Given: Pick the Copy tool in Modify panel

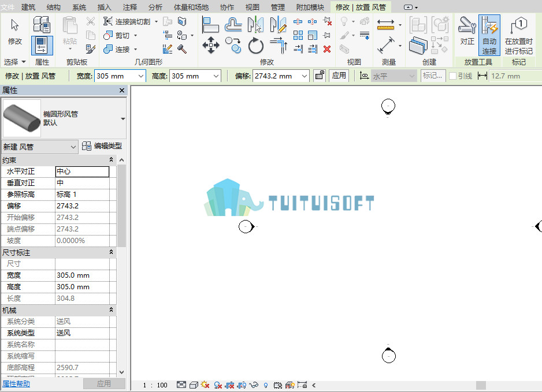Looking at the screenshot, I should point(233,45).
